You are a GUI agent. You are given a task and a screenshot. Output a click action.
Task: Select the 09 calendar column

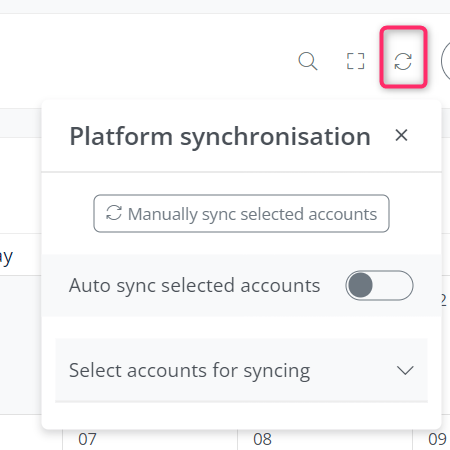pyautogui.click(x=437, y=439)
